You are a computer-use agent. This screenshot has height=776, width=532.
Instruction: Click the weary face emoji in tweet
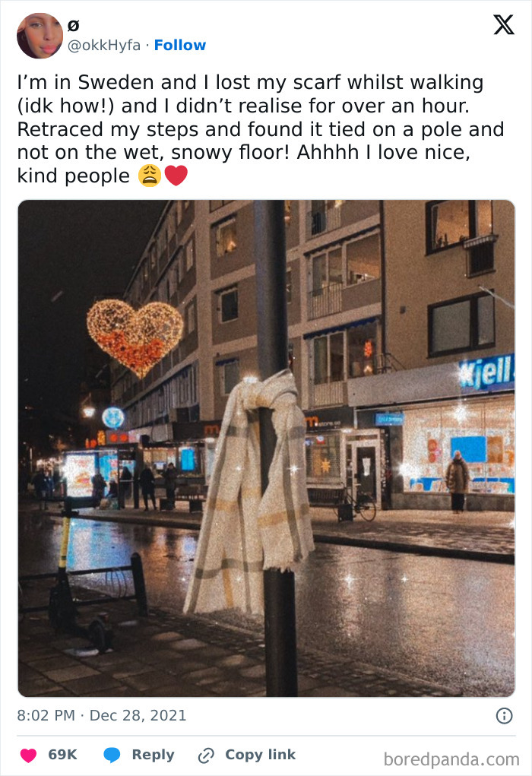point(150,176)
